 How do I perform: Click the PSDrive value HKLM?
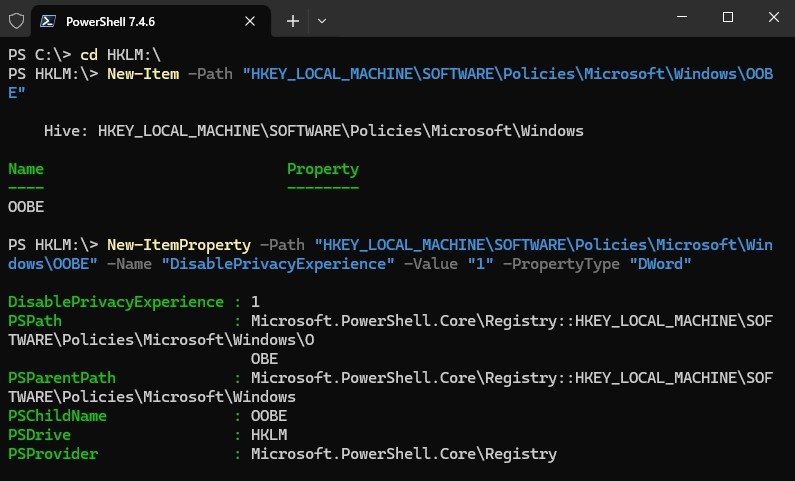(268, 435)
